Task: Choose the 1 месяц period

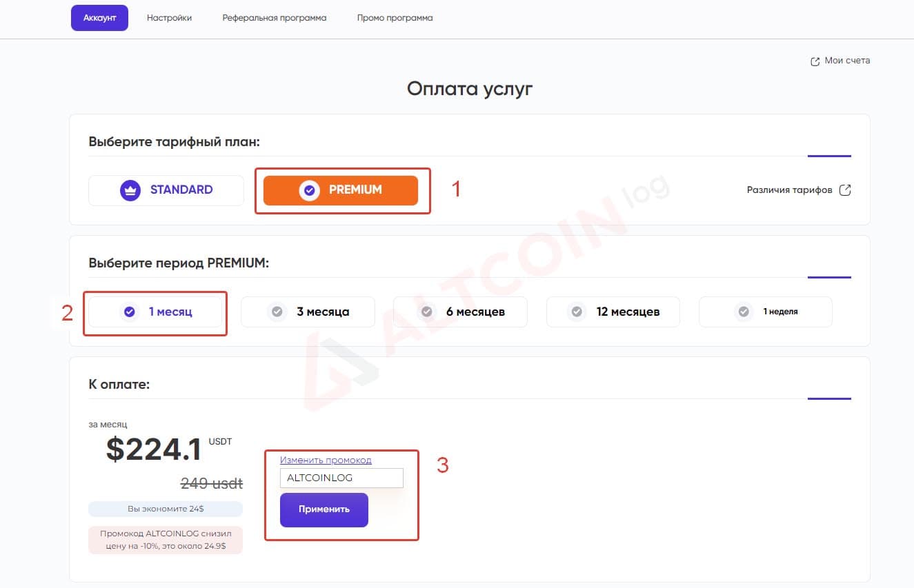Action: coord(155,312)
